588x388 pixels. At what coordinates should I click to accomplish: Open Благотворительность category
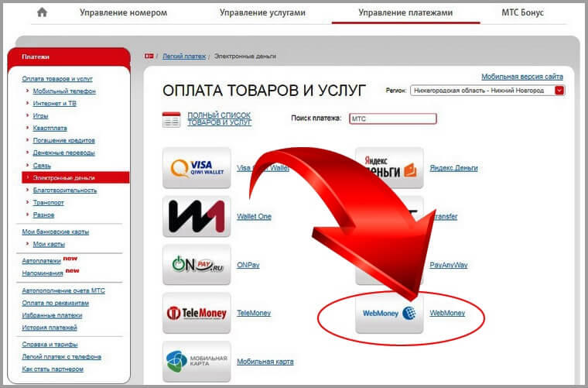coord(65,191)
